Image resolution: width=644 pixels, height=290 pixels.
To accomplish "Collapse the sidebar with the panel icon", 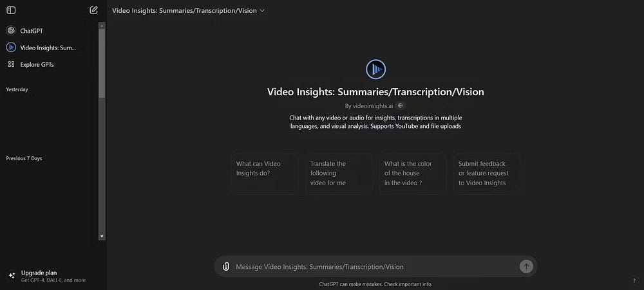I will pos(11,10).
